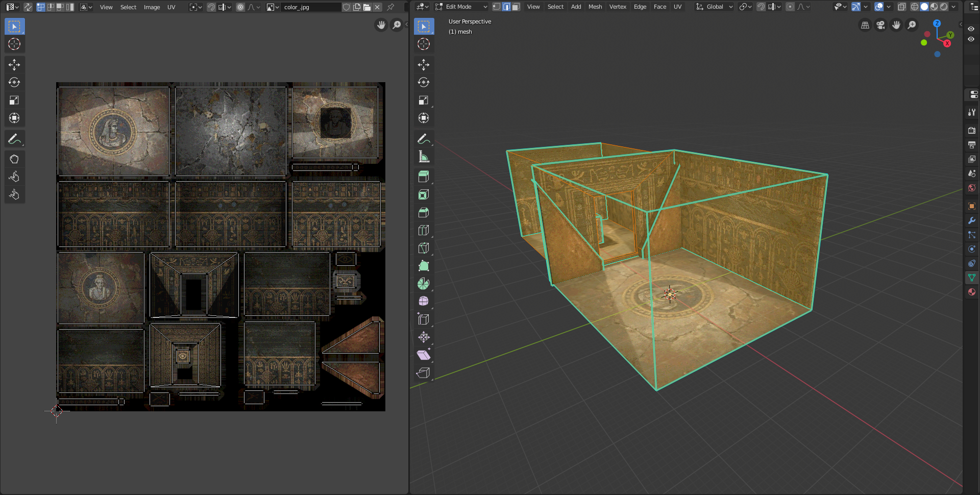
Task: Select the Measure tool in 3D viewport
Action: 423,157
